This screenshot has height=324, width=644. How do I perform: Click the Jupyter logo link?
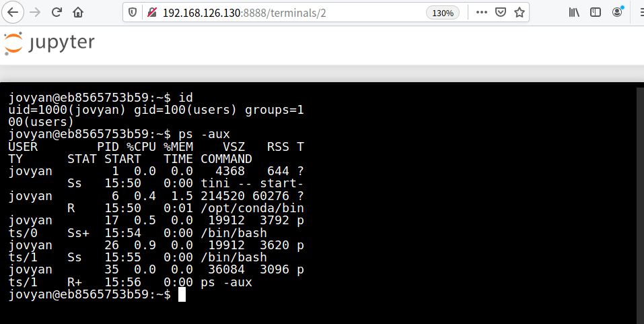click(49, 43)
